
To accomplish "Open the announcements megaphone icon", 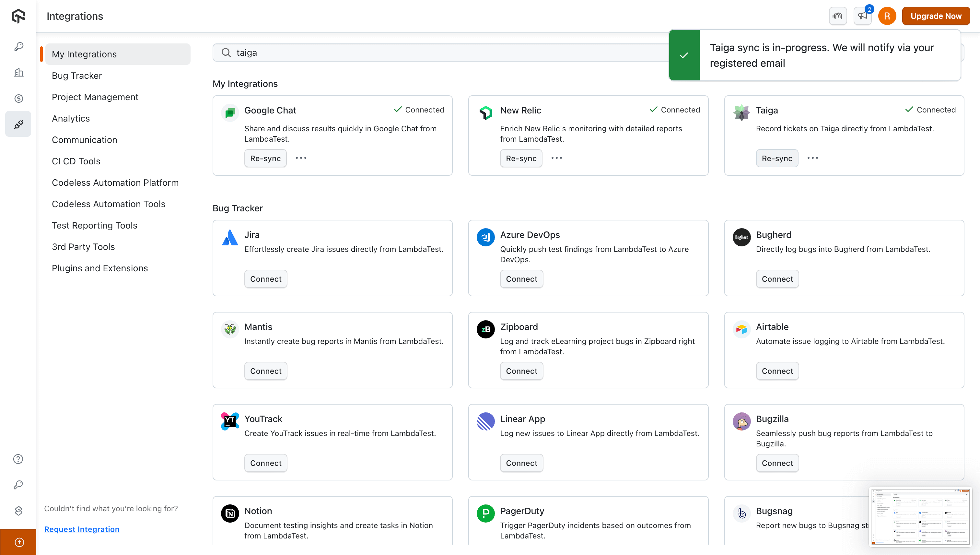I will [862, 16].
